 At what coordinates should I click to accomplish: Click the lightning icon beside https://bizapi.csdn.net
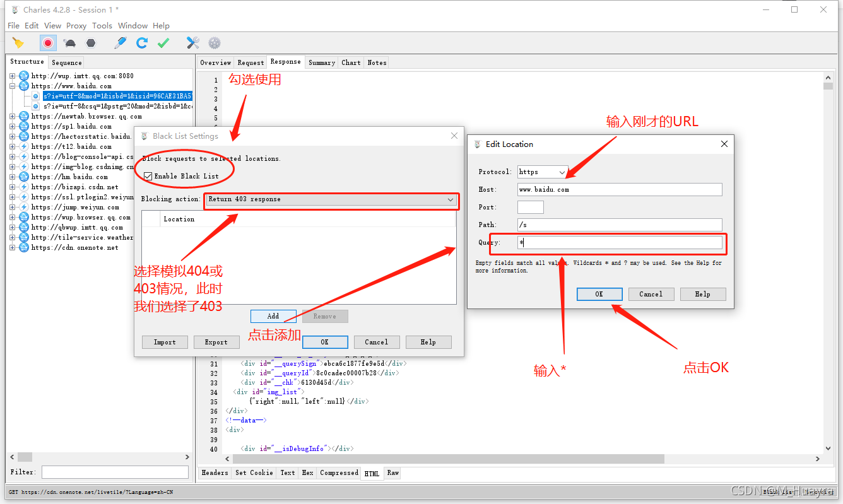click(x=24, y=187)
